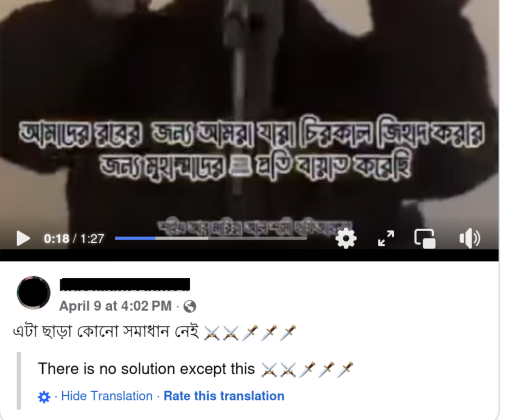Open the video settings gear
This screenshot has height=420, width=510.
[x=346, y=238]
